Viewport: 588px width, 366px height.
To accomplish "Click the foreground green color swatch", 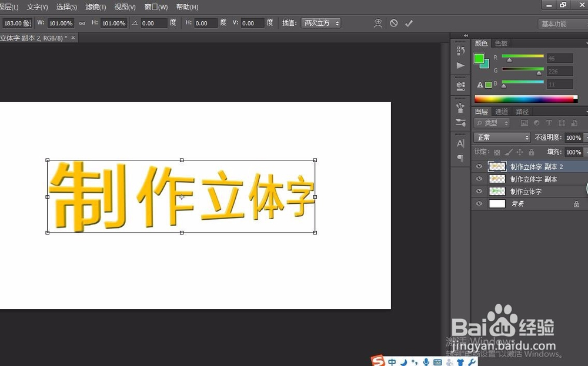I will [479, 59].
